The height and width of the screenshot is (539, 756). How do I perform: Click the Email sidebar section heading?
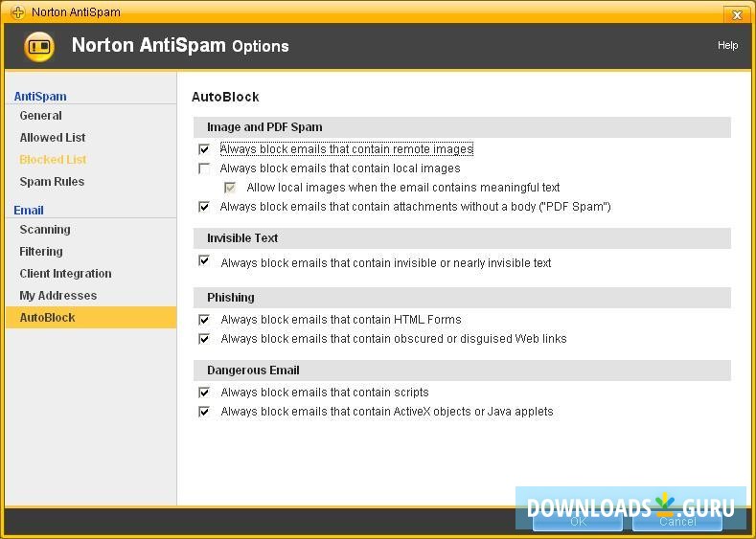(x=29, y=211)
